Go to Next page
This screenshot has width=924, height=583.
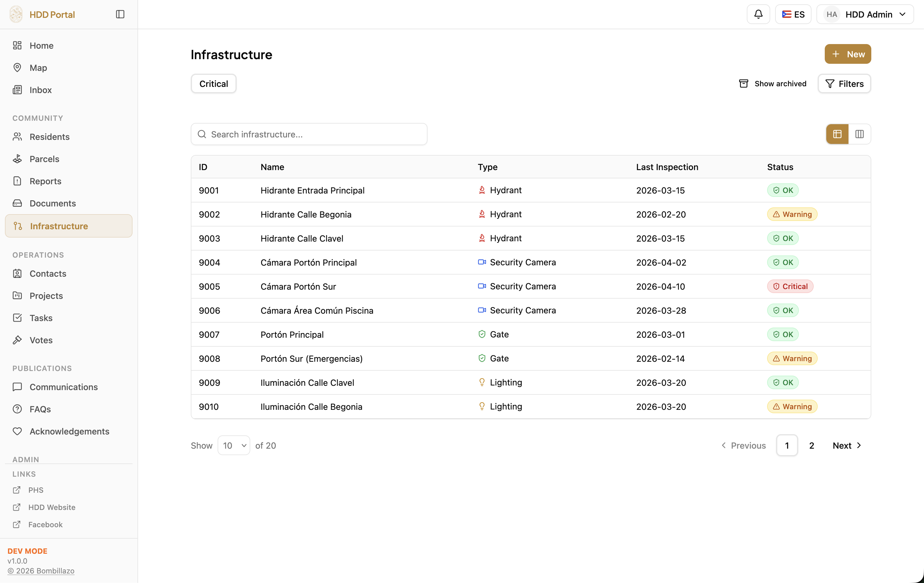tap(847, 445)
